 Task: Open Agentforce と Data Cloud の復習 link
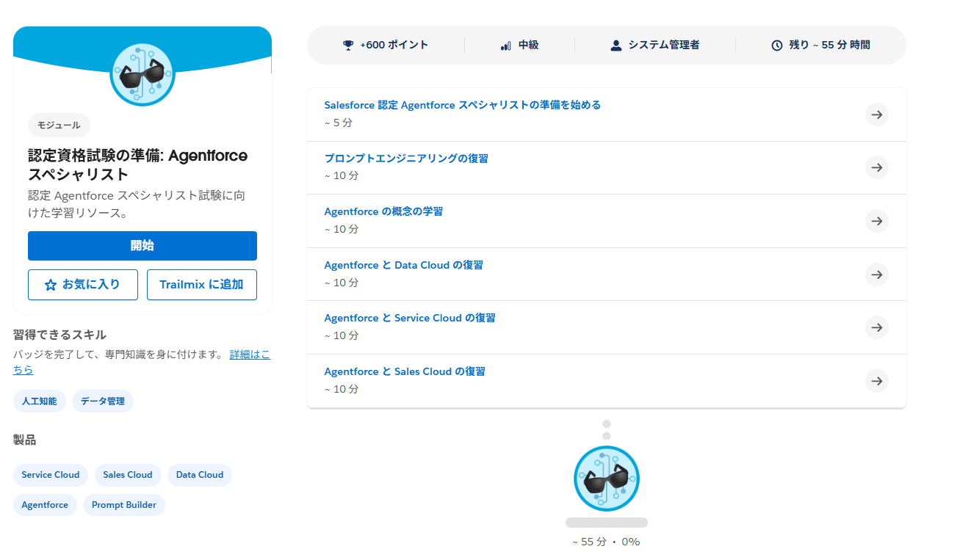tap(403, 265)
